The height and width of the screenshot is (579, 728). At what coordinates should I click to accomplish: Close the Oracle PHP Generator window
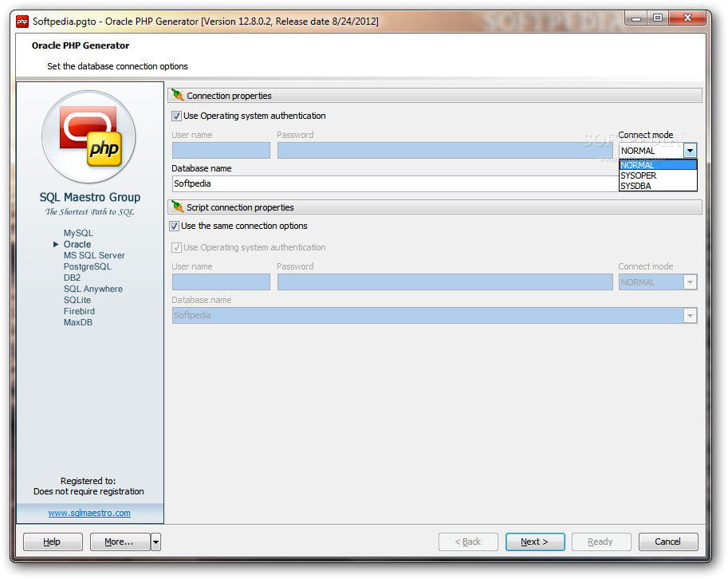687,18
